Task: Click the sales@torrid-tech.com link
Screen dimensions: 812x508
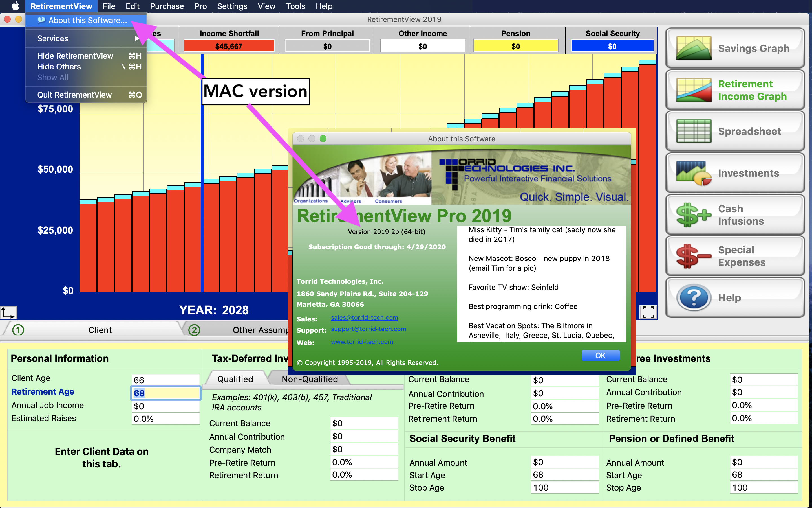Action: [364, 317]
